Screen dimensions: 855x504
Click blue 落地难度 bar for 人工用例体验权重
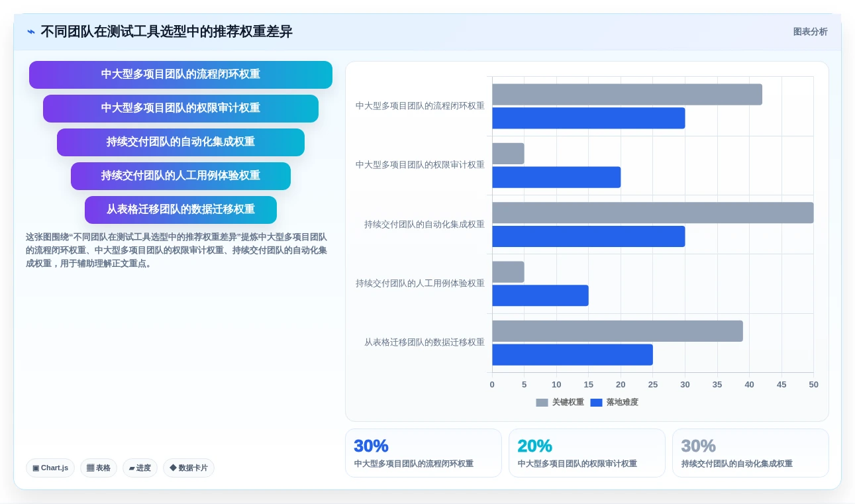click(x=540, y=296)
